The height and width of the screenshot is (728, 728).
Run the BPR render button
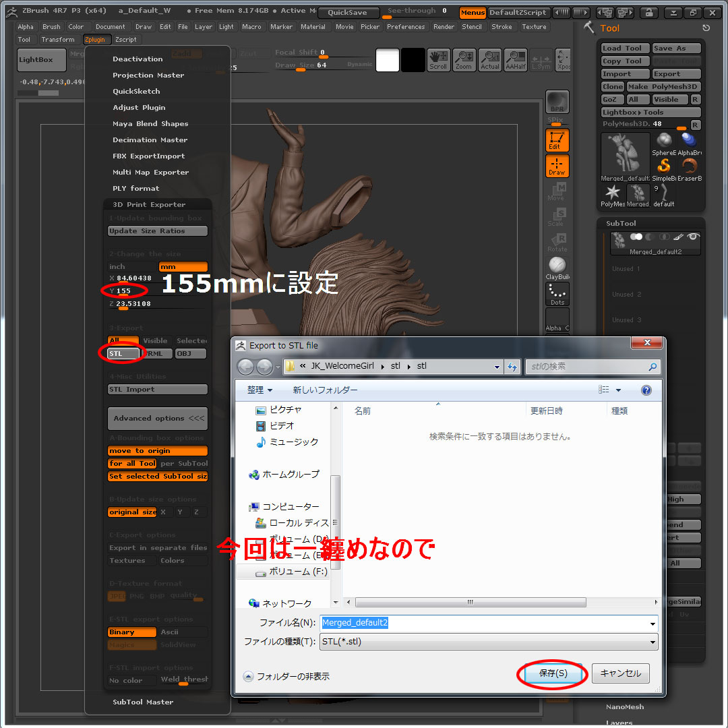click(557, 102)
